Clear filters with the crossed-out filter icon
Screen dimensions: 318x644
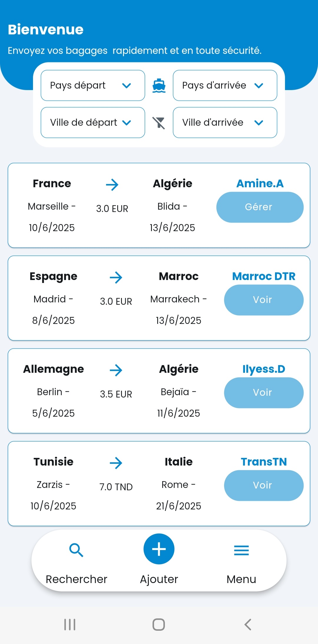[x=159, y=123]
